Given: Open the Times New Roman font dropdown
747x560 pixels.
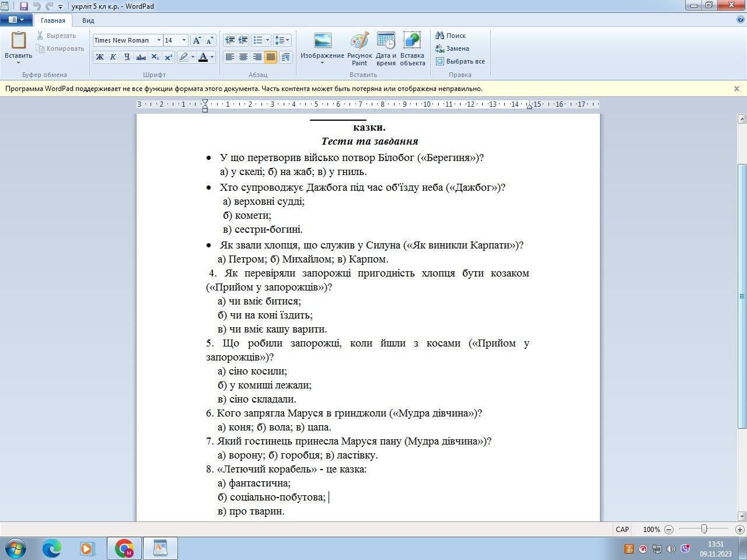Looking at the screenshot, I should 159,40.
